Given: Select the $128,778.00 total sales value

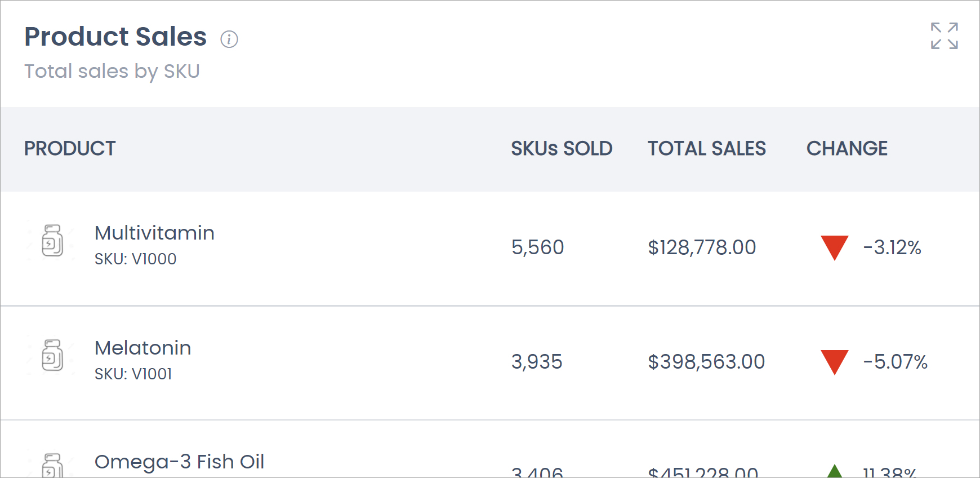Looking at the screenshot, I should tap(702, 247).
